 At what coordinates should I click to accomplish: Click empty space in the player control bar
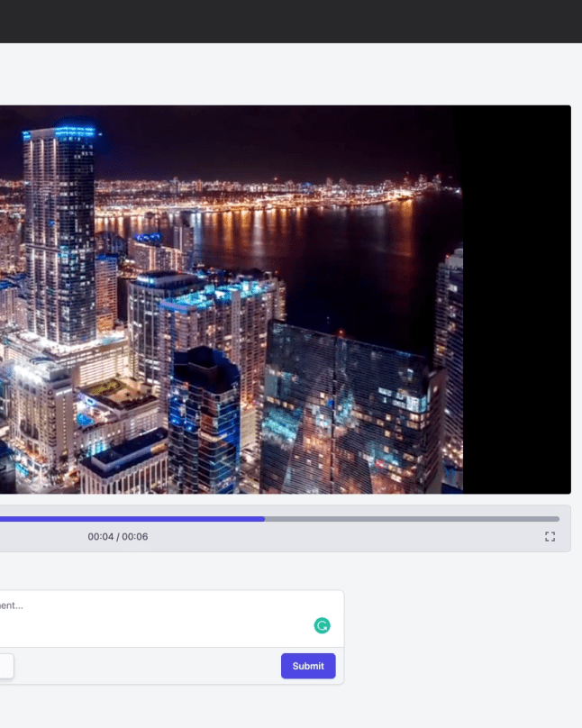pyautogui.click(x=360, y=538)
